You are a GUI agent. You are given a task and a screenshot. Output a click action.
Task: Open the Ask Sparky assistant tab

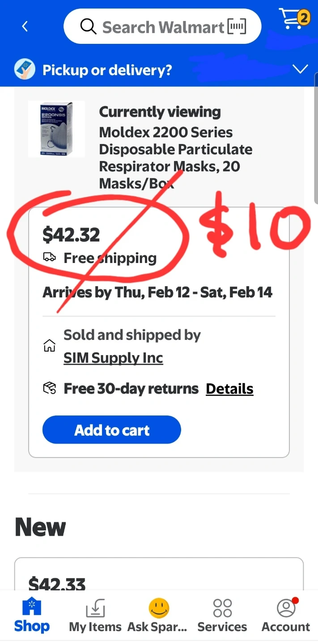click(x=158, y=615)
